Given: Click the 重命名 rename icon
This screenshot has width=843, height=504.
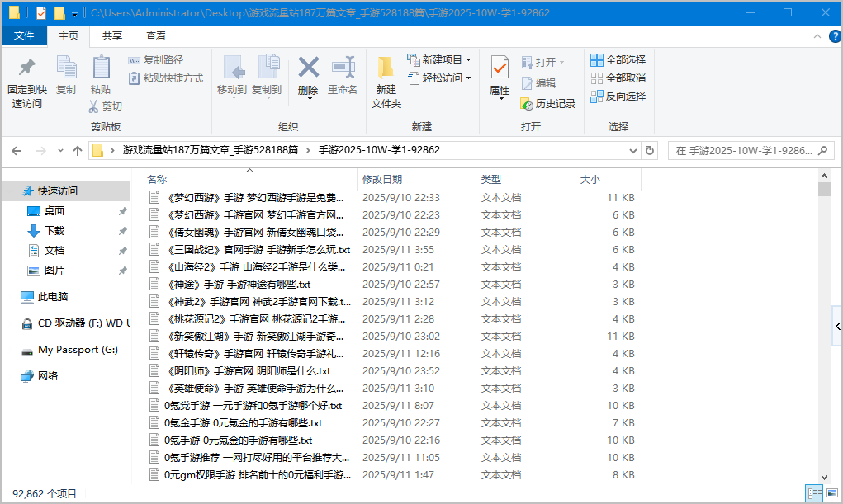Looking at the screenshot, I should (x=342, y=68).
